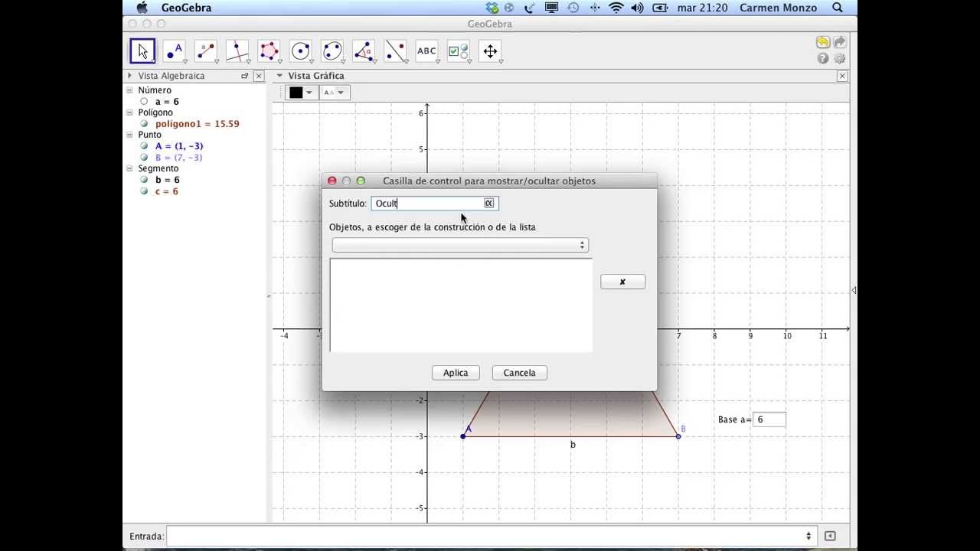
Task: Open the Entrada command history dropdown
Action: (x=808, y=536)
